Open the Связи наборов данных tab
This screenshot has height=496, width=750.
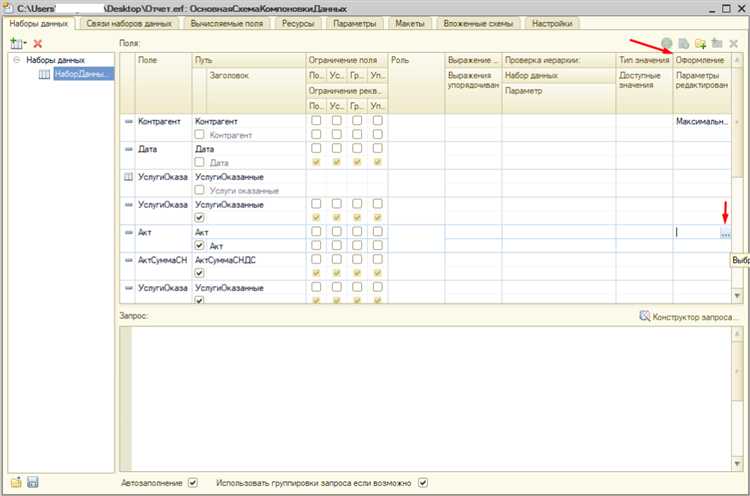(x=129, y=23)
